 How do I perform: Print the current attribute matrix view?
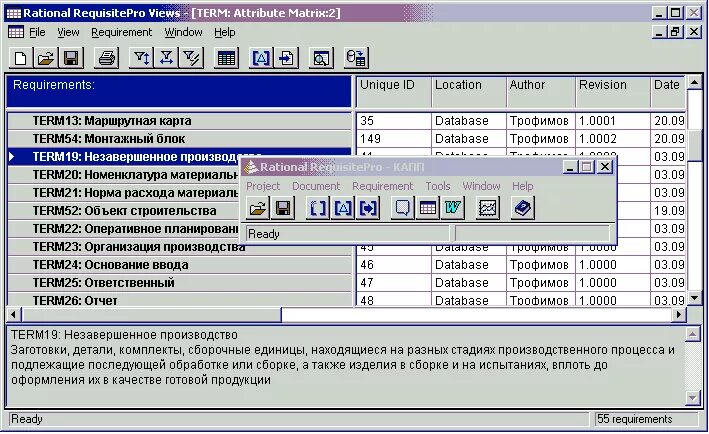pos(107,58)
